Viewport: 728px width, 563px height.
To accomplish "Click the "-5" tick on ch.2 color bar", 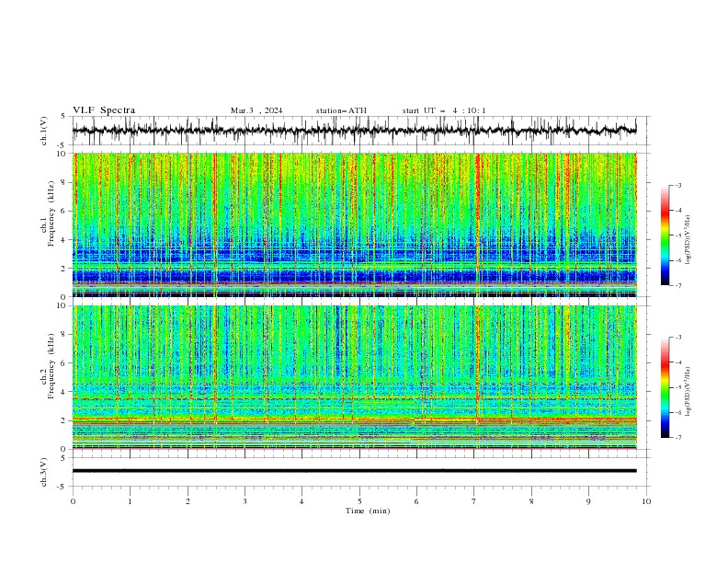I will pyautogui.click(x=678, y=387).
